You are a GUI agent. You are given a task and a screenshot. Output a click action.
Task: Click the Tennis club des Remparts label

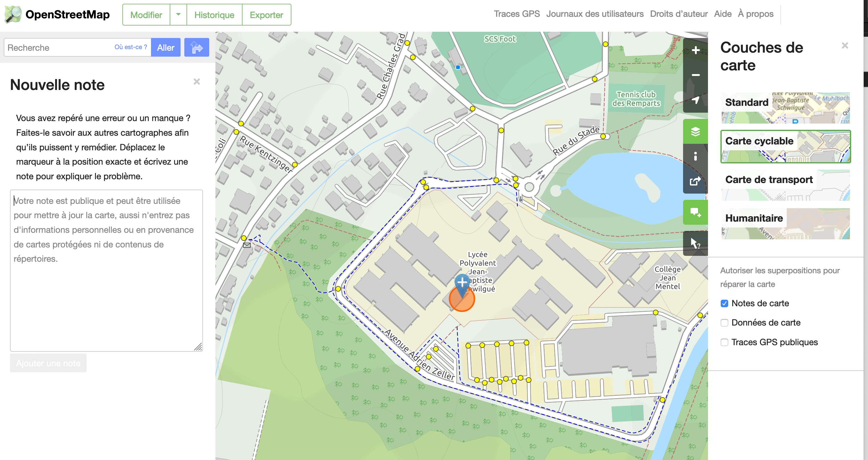point(636,99)
